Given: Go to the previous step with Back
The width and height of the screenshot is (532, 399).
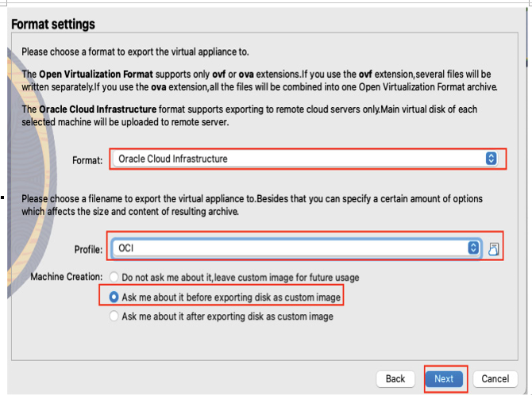Looking at the screenshot, I should pos(395,378).
